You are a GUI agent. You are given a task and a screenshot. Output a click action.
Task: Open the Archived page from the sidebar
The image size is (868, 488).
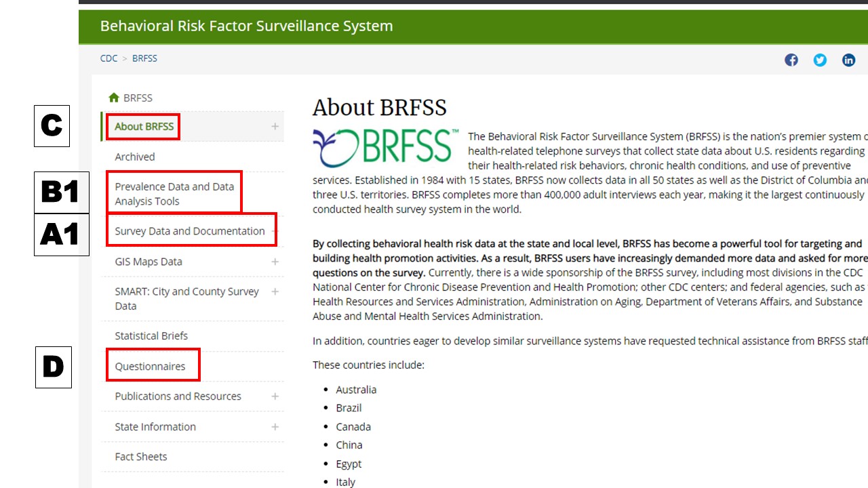[x=134, y=157]
